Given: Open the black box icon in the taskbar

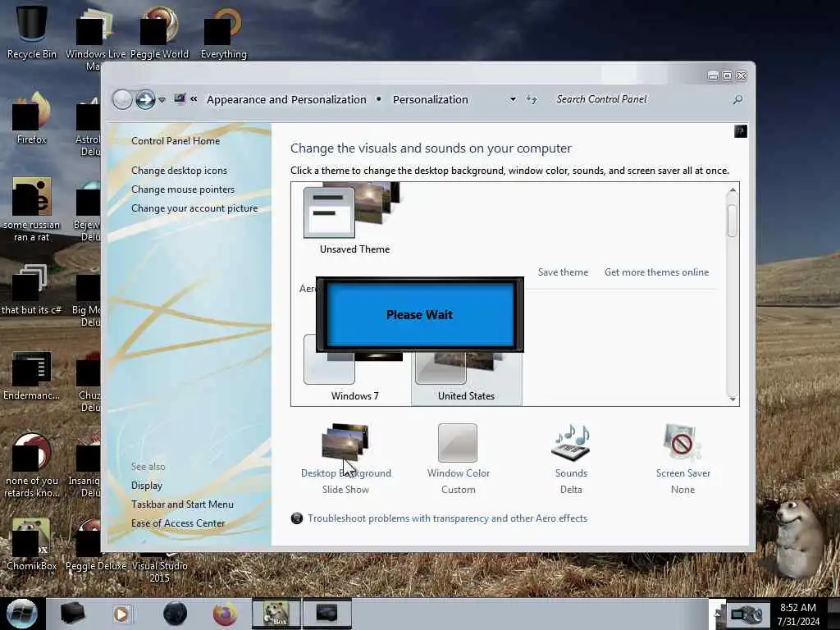Looking at the screenshot, I should (72, 614).
